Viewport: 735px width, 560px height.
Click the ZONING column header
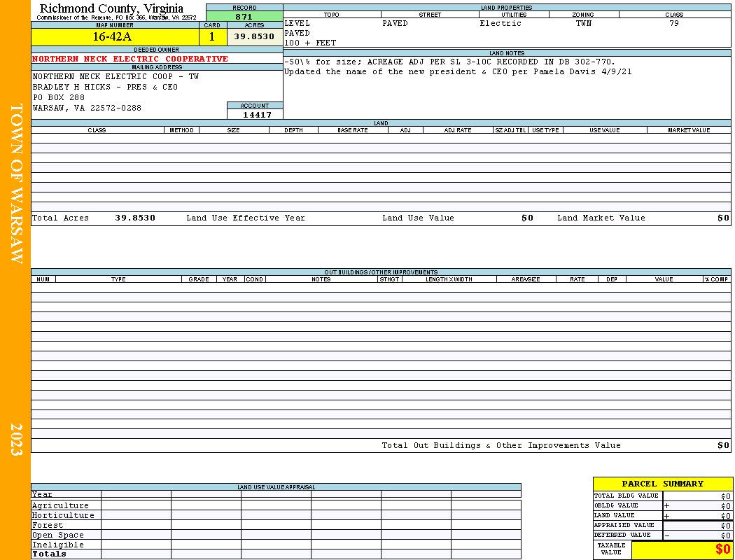pyautogui.click(x=583, y=15)
